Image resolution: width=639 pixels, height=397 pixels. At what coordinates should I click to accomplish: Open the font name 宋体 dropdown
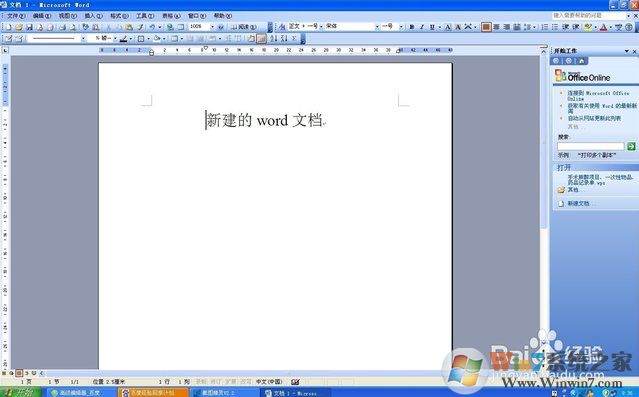tap(377, 27)
